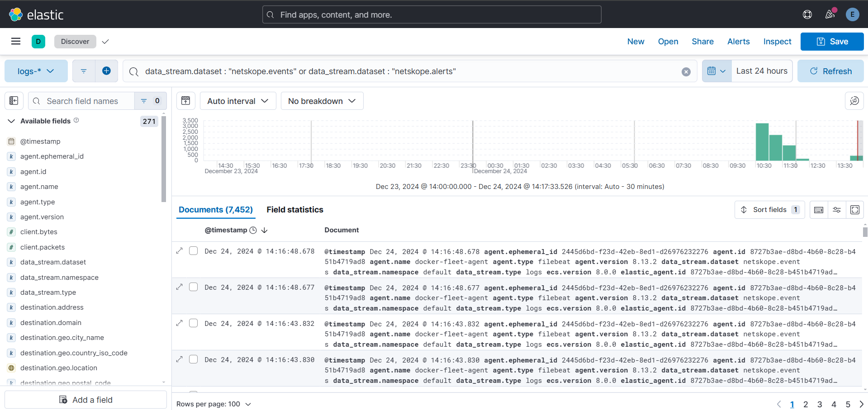Enter full screen for data grid

[855, 210]
